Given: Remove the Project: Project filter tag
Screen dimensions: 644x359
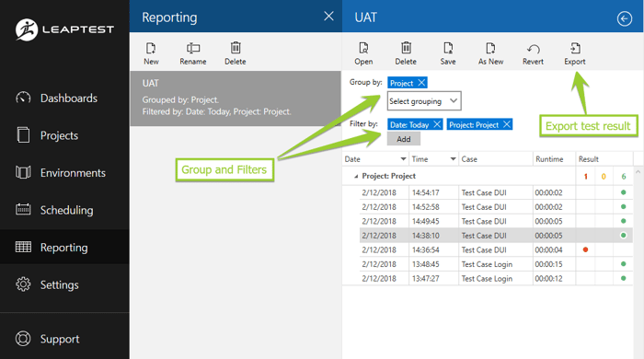Looking at the screenshot, I should click(x=507, y=124).
